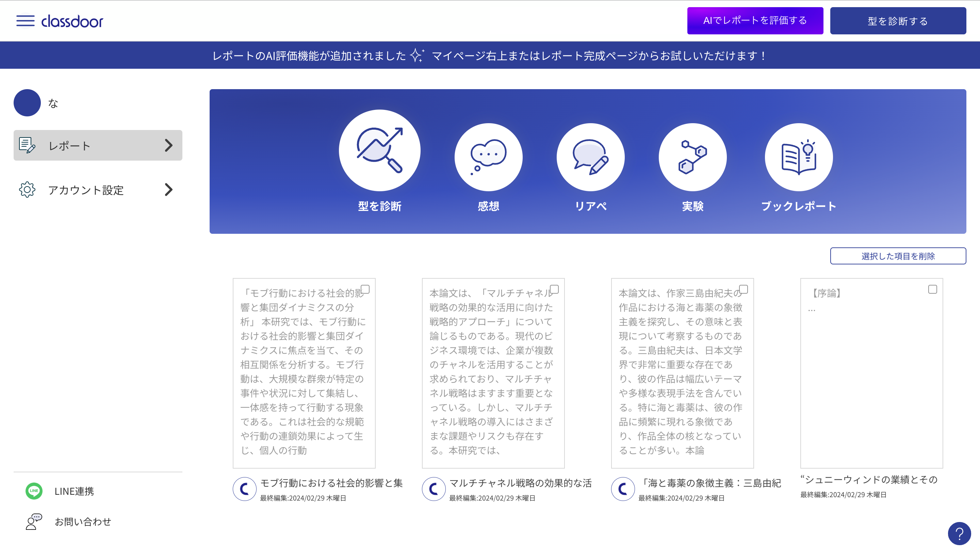
Task: Check the モブ行動 report checkbox
Action: pyautogui.click(x=365, y=289)
